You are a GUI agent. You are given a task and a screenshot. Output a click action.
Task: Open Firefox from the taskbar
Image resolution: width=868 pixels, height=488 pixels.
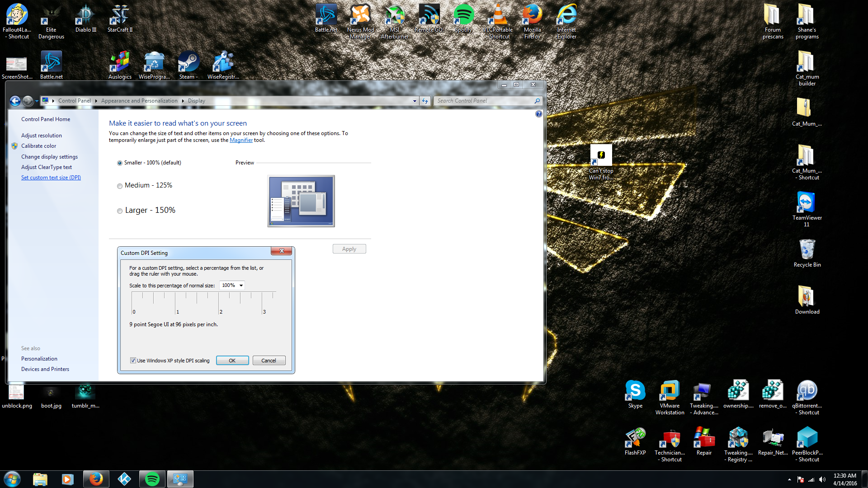pyautogui.click(x=96, y=479)
